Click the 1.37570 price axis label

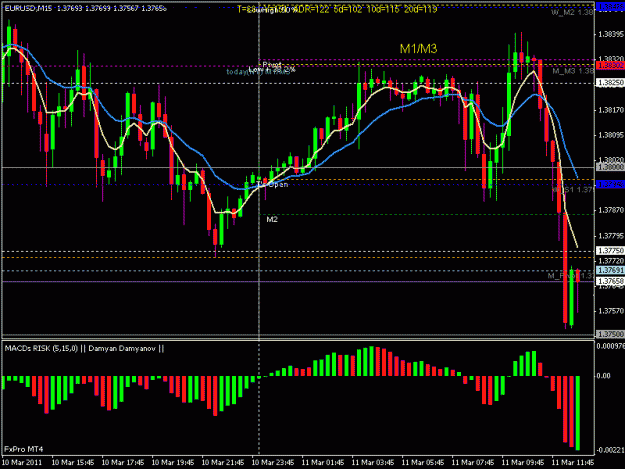click(611, 311)
